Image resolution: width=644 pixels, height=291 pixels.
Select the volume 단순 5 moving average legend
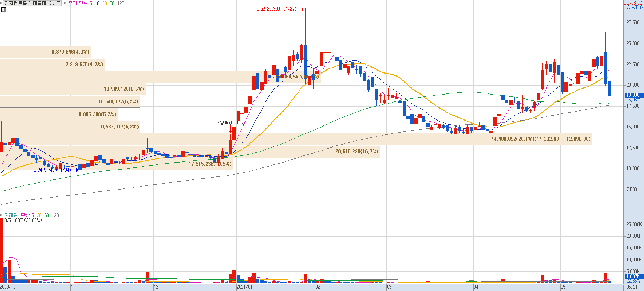27,215
